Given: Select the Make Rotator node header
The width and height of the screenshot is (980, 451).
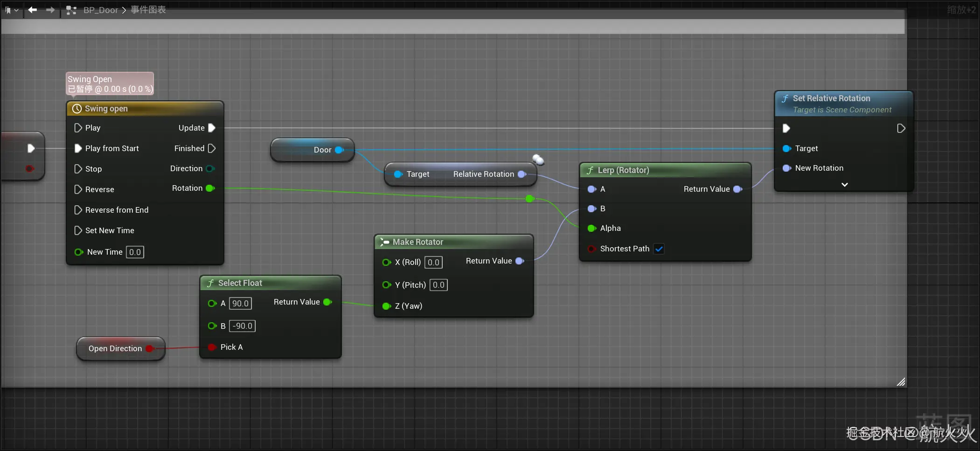Looking at the screenshot, I should (454, 242).
